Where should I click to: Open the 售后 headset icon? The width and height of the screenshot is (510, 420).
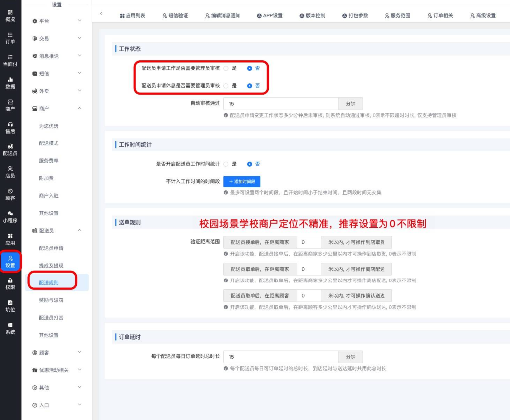tap(10, 125)
